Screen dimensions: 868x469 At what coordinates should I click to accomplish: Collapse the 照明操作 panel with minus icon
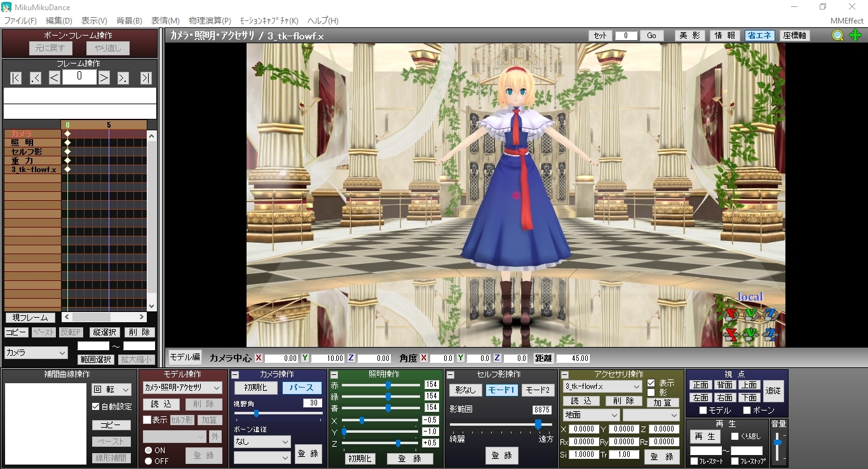point(334,374)
